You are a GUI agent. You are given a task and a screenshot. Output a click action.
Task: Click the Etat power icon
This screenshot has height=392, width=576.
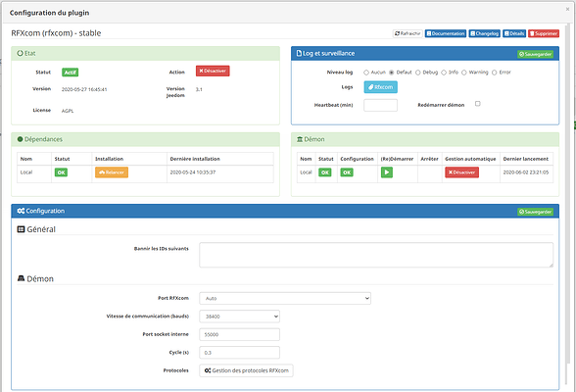click(21, 53)
